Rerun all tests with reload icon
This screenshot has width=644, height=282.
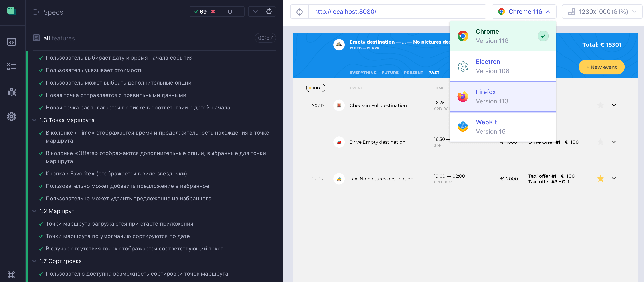[269, 12]
